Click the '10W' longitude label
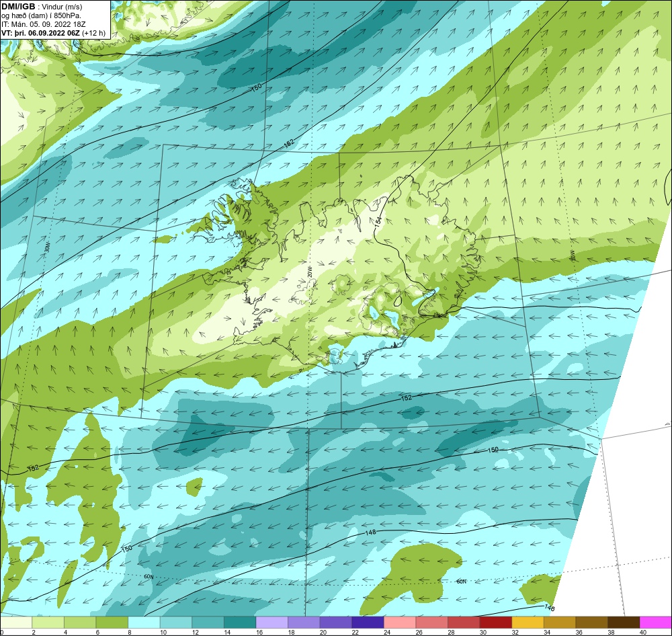Viewport: 672px width, 636px height. click(572, 255)
